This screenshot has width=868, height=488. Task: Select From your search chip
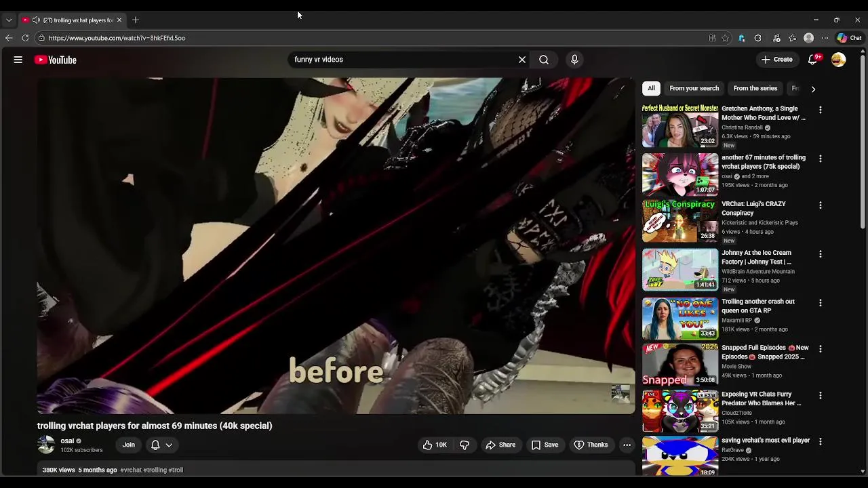(694, 88)
